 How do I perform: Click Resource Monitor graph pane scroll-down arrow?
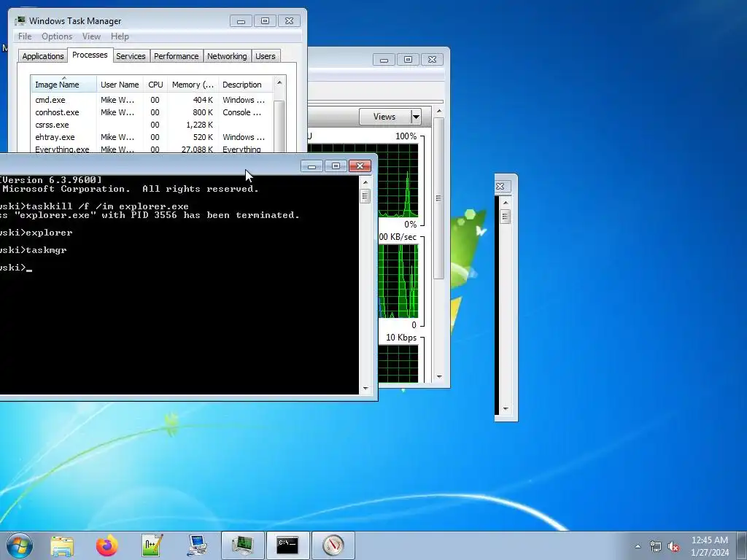[438, 377]
